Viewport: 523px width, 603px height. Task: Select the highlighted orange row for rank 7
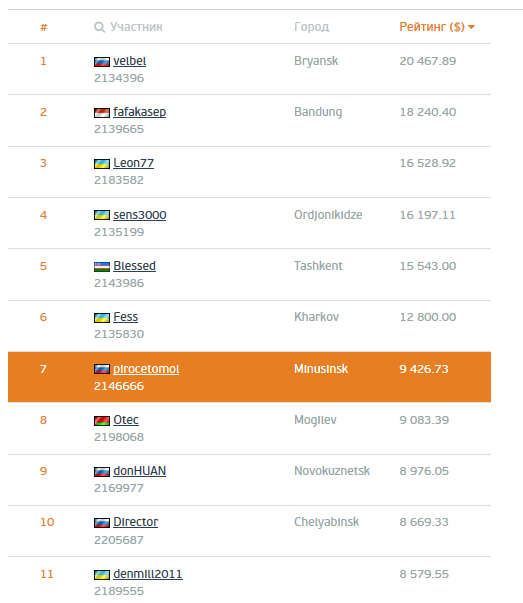249,377
